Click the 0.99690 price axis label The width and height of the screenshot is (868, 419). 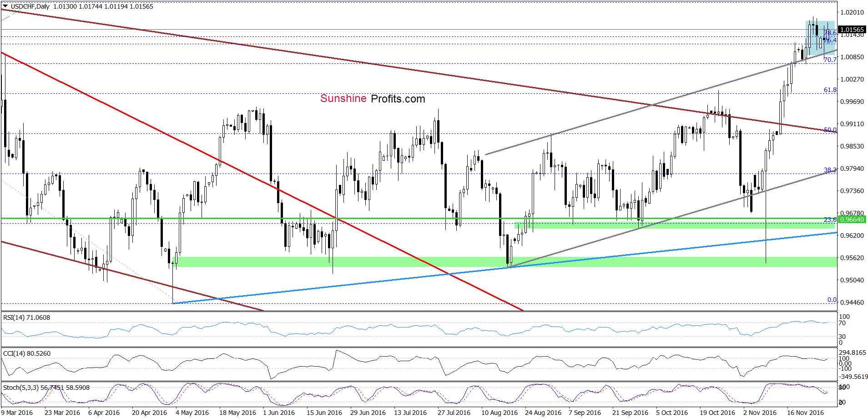point(852,102)
